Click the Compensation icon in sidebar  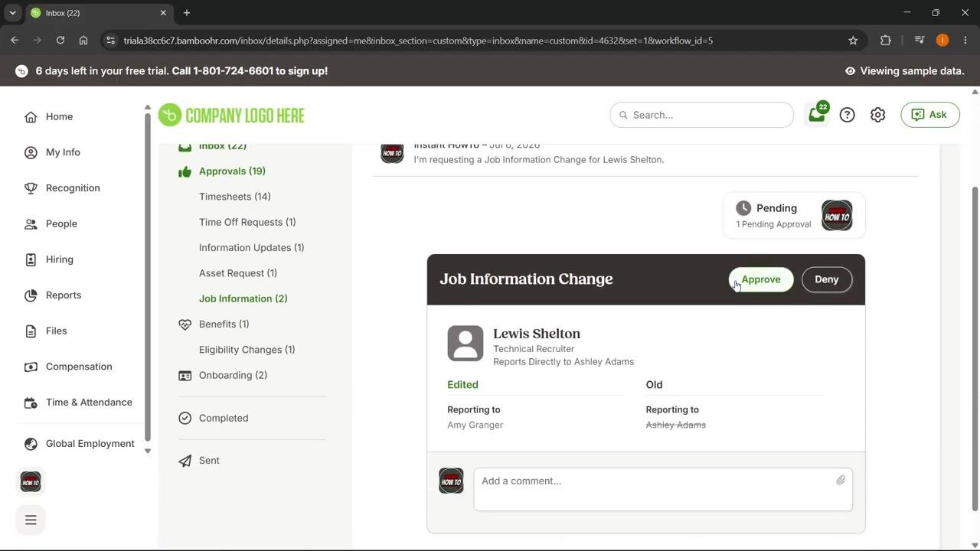[31, 367]
